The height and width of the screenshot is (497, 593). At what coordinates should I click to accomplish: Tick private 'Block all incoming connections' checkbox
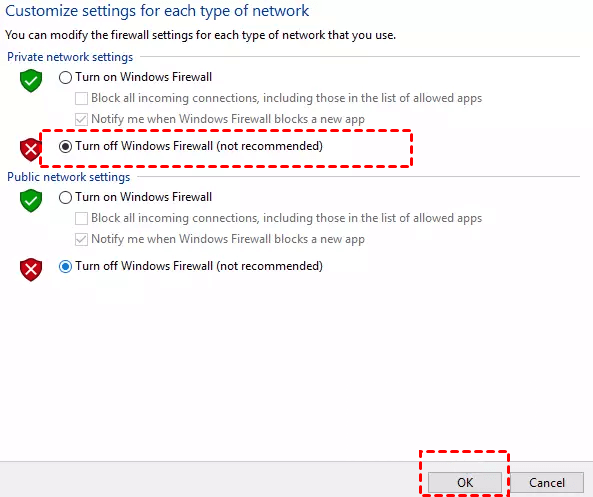click(81, 98)
